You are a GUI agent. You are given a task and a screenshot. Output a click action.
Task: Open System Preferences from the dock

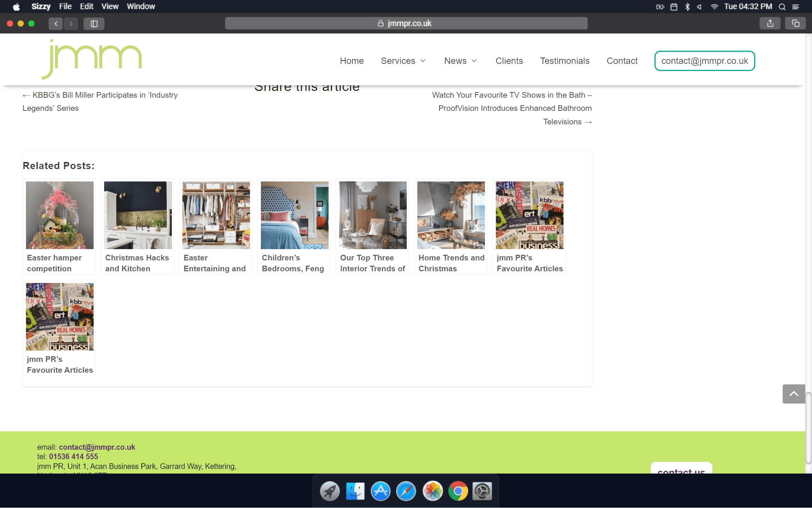point(482,491)
